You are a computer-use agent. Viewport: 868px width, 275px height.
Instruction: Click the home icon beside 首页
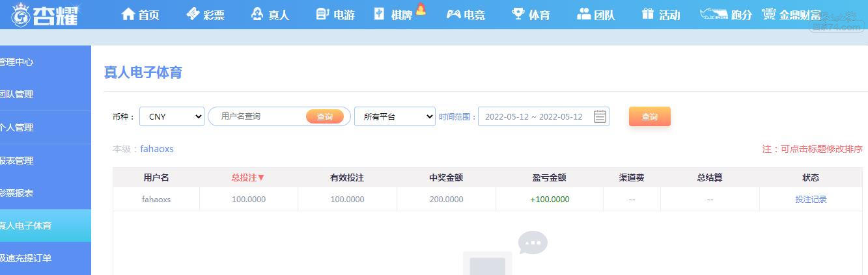pyautogui.click(x=128, y=14)
